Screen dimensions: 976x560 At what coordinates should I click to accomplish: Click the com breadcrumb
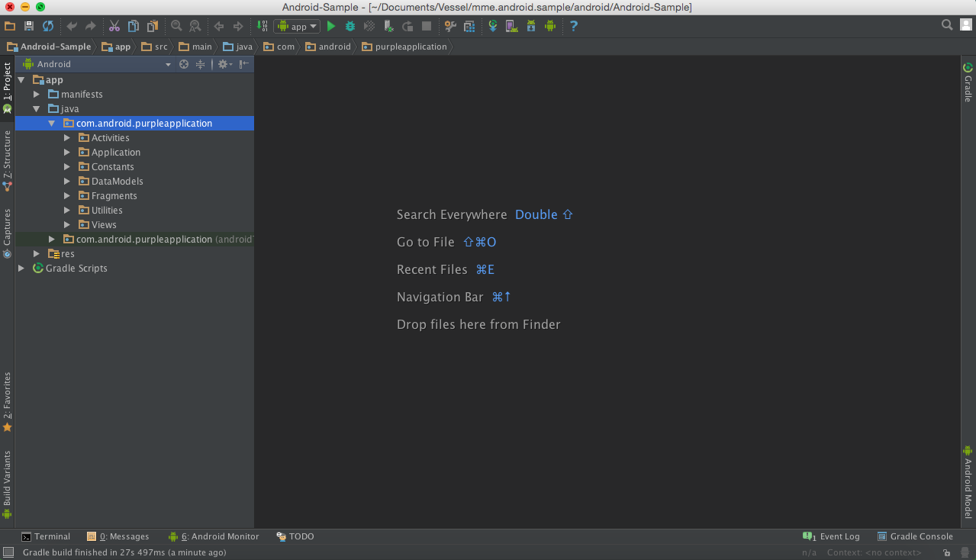coord(279,47)
